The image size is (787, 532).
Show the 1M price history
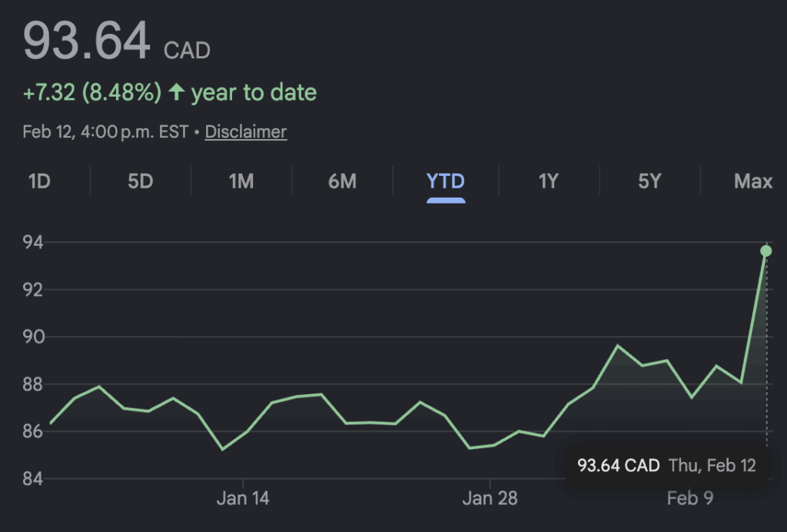click(x=241, y=181)
